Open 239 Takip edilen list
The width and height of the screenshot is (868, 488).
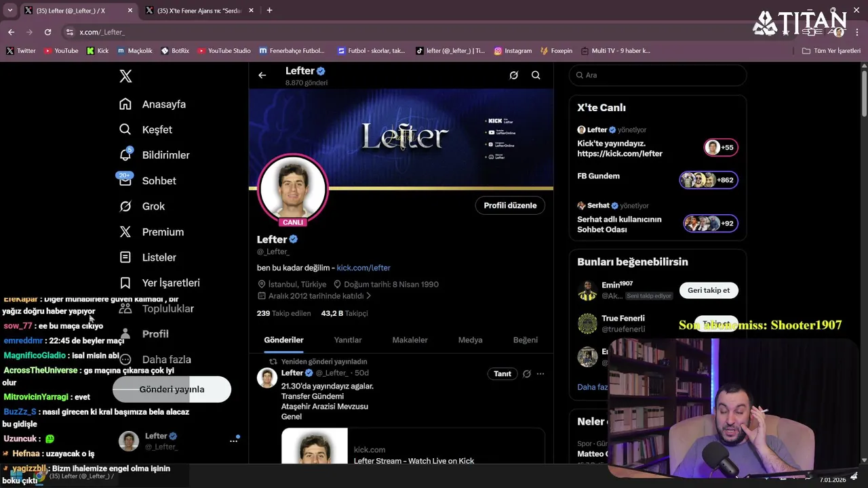click(x=283, y=313)
